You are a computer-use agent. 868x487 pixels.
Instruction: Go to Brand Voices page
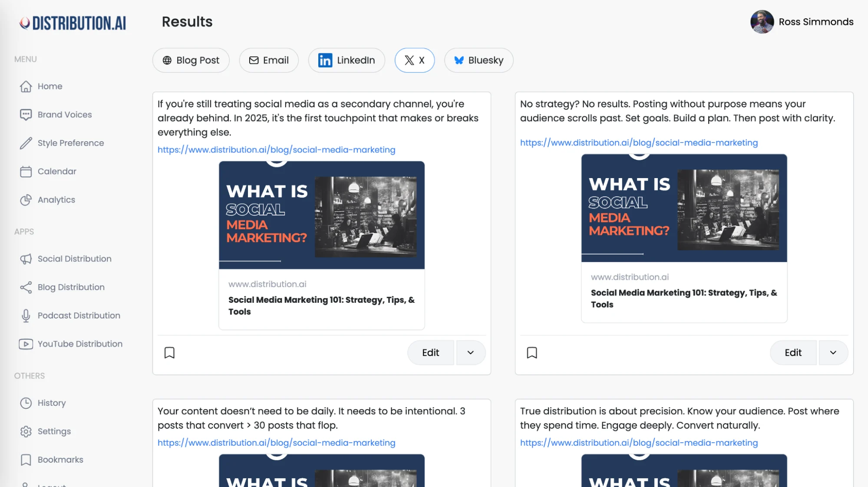[65, 115]
